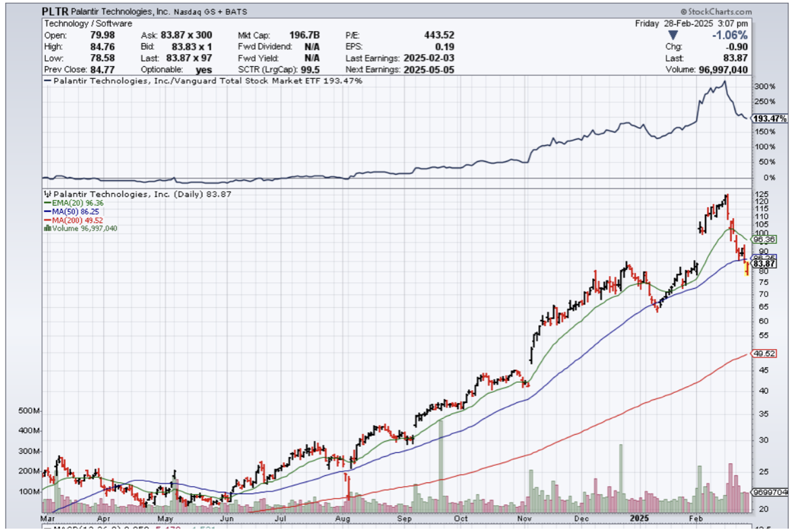The width and height of the screenshot is (798, 532).
Task: Click the Feb label on time axis
Action: 695,518
